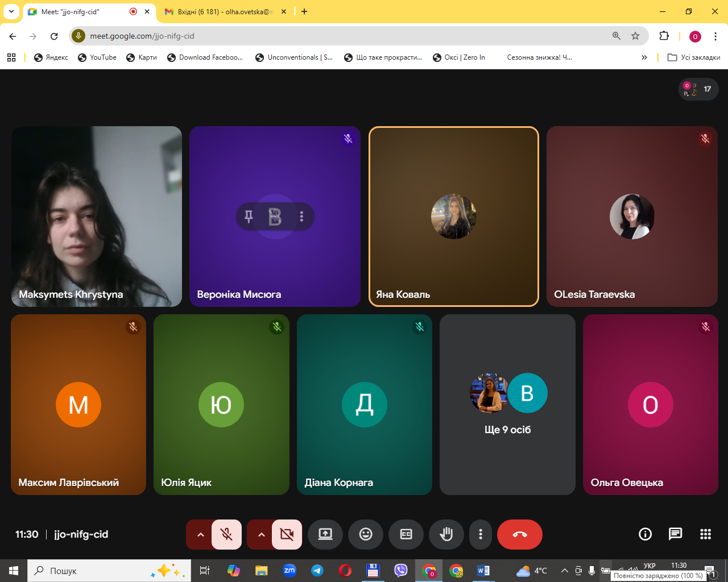The height and width of the screenshot is (582, 728).
Task: Open the emoji reactions panel
Action: pos(366,534)
